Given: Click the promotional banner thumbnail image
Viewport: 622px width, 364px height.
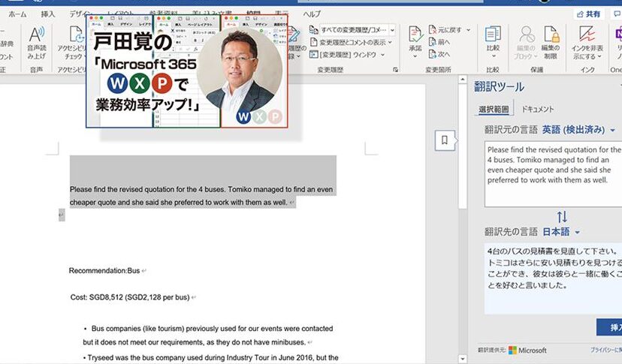Looking at the screenshot, I should click(187, 71).
